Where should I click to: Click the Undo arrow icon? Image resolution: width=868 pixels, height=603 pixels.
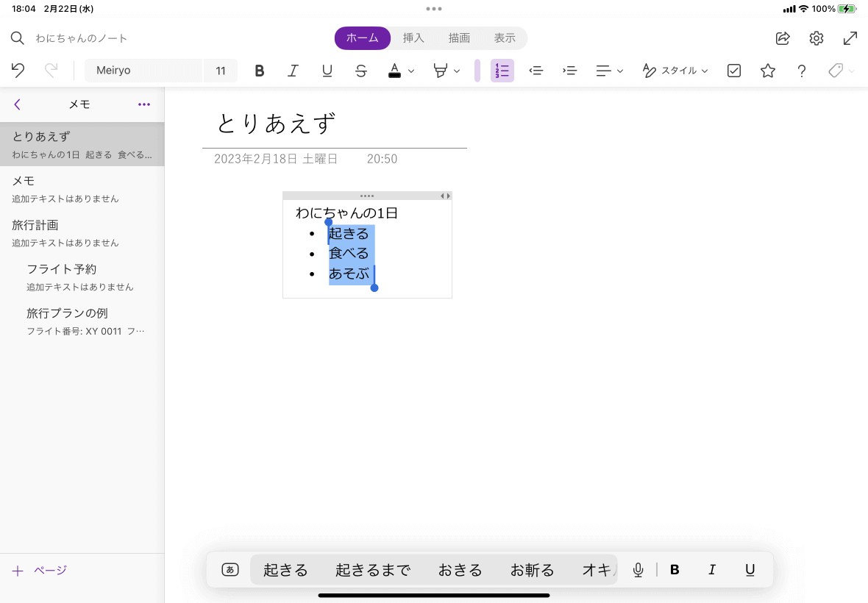click(18, 71)
